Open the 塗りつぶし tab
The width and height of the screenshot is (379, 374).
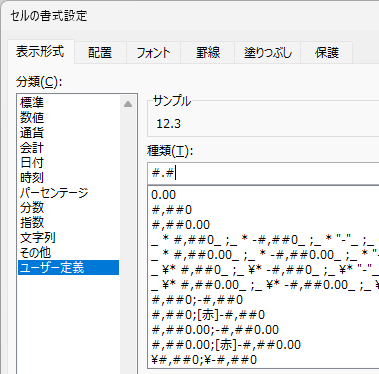(268, 53)
